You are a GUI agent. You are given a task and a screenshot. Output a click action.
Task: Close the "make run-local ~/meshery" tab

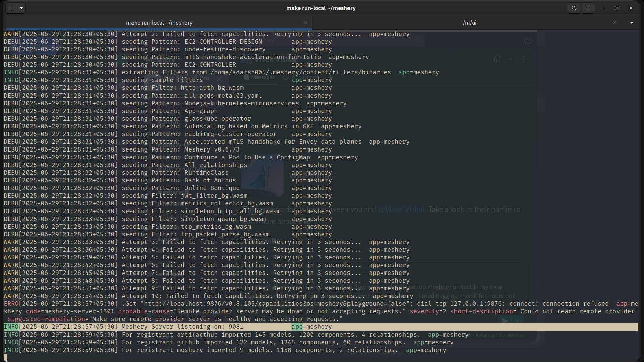pos(305,23)
